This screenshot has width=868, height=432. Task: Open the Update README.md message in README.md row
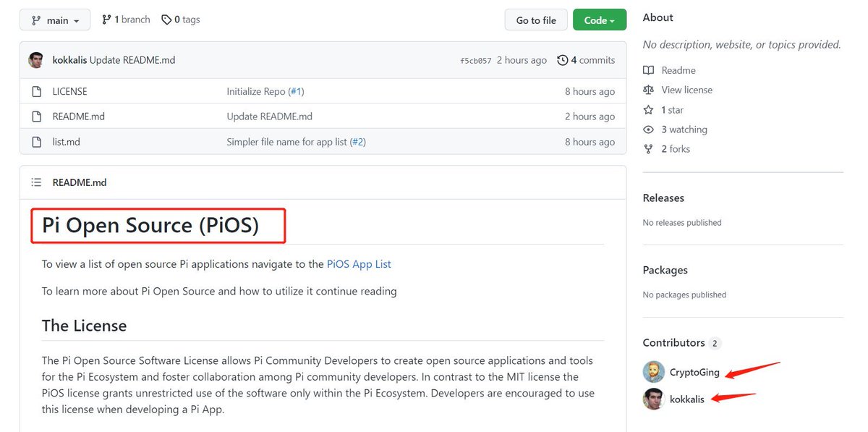click(270, 117)
